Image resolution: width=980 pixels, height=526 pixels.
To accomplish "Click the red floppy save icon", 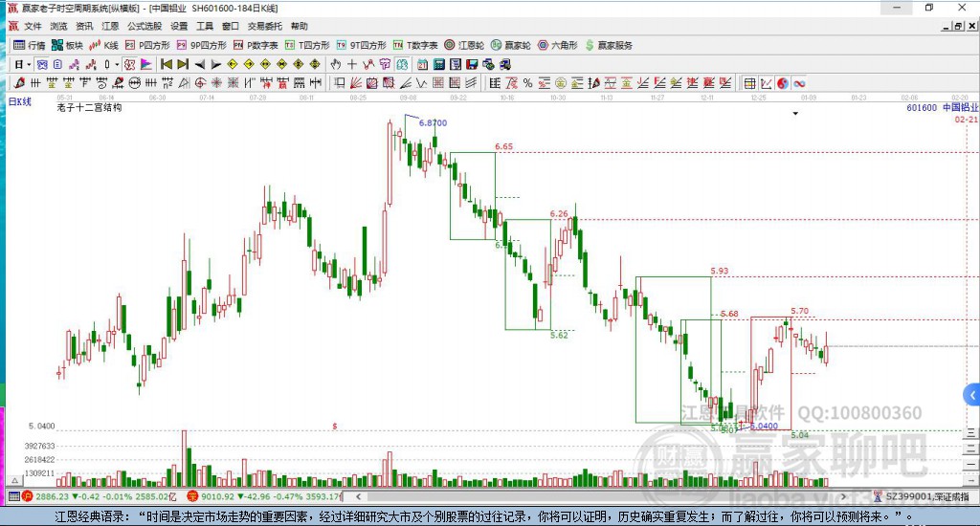I will (472, 64).
